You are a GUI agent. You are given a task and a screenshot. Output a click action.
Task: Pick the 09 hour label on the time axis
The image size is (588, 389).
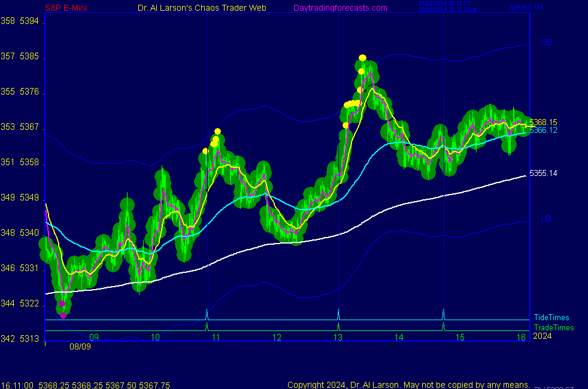(x=94, y=337)
